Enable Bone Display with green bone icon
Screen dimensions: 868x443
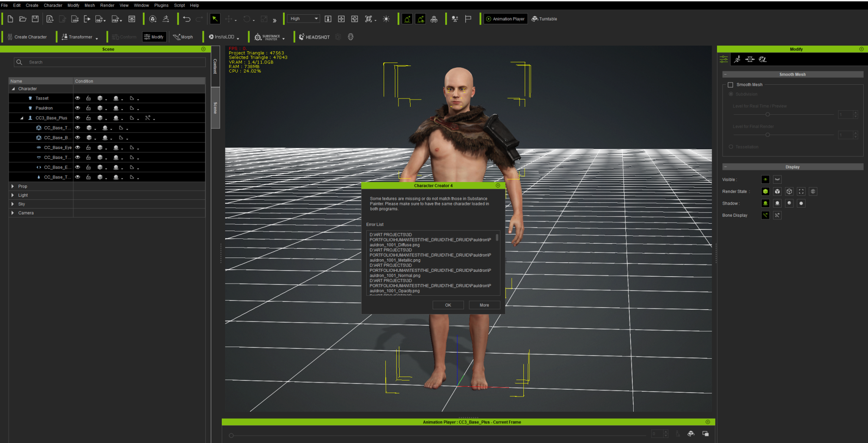tap(766, 215)
